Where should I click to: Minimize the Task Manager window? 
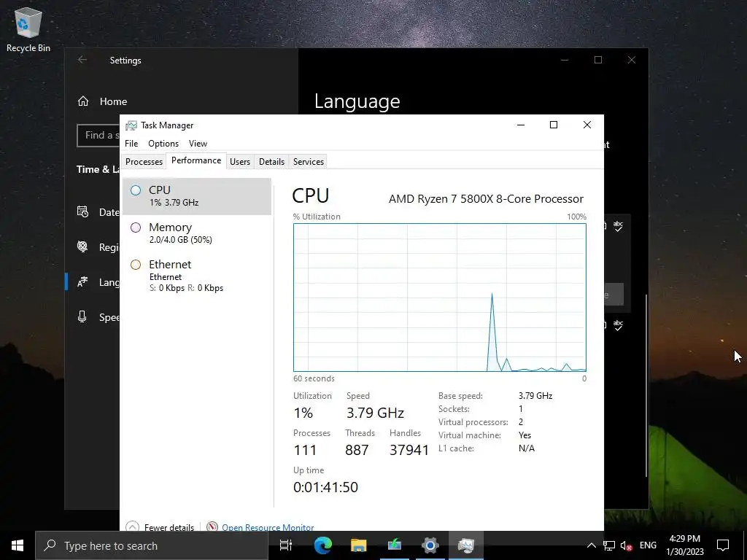coord(521,125)
